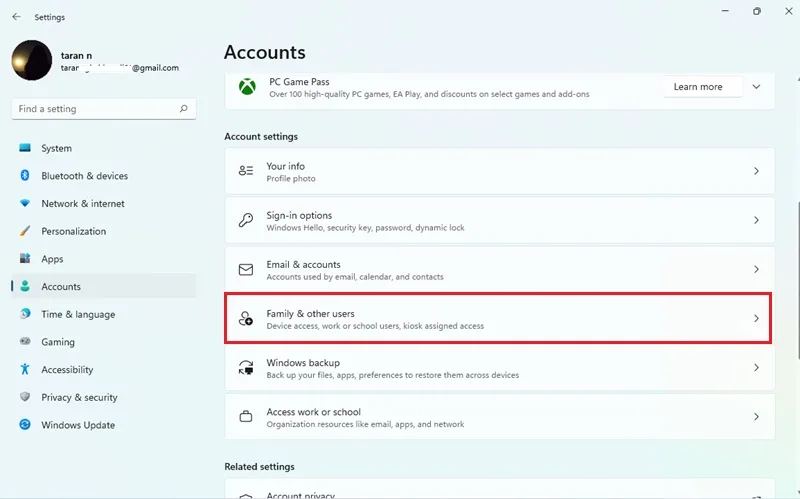Click the Gaming controller icon
This screenshot has width=800, height=499.
[24, 341]
